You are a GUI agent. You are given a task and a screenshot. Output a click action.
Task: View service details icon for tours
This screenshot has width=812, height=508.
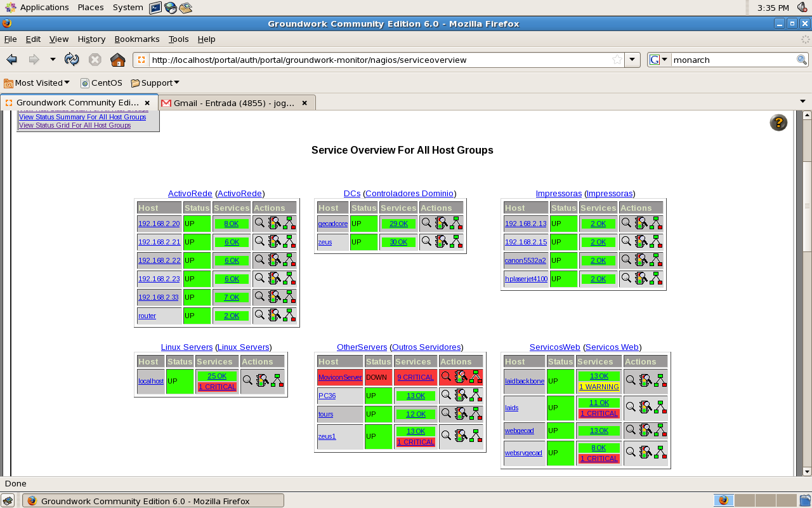[461, 413]
